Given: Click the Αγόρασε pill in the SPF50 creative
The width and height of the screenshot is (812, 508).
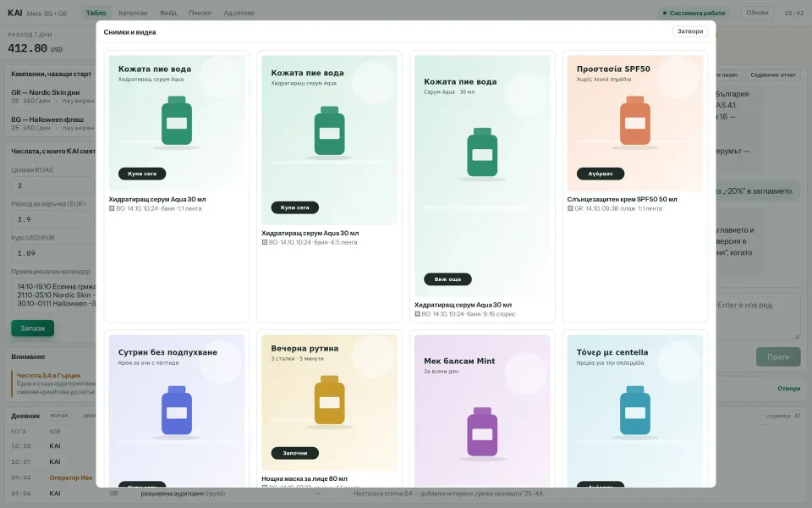Looking at the screenshot, I should pos(601,174).
